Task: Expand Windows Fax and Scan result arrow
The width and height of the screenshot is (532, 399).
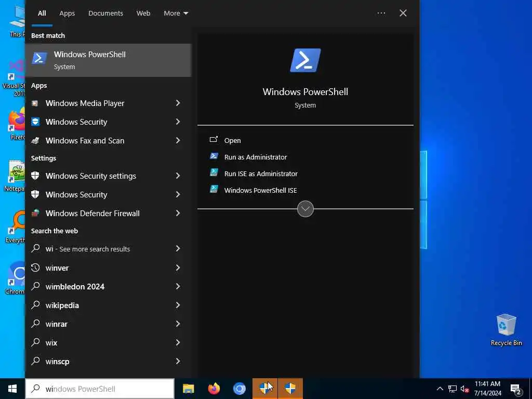Action: coord(178,140)
